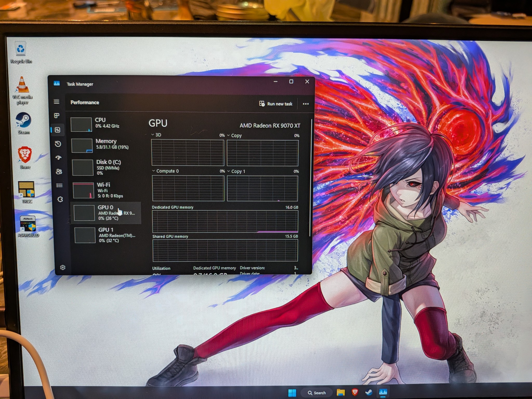This screenshot has height=399, width=532.
Task: Open File Explorer from the taskbar
Action: 341,392
